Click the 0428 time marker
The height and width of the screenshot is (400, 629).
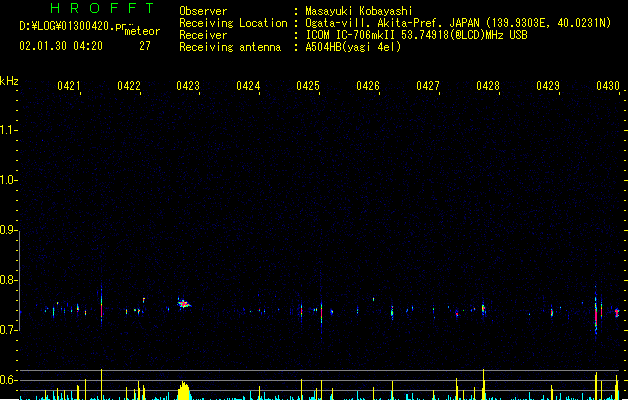tap(488, 86)
